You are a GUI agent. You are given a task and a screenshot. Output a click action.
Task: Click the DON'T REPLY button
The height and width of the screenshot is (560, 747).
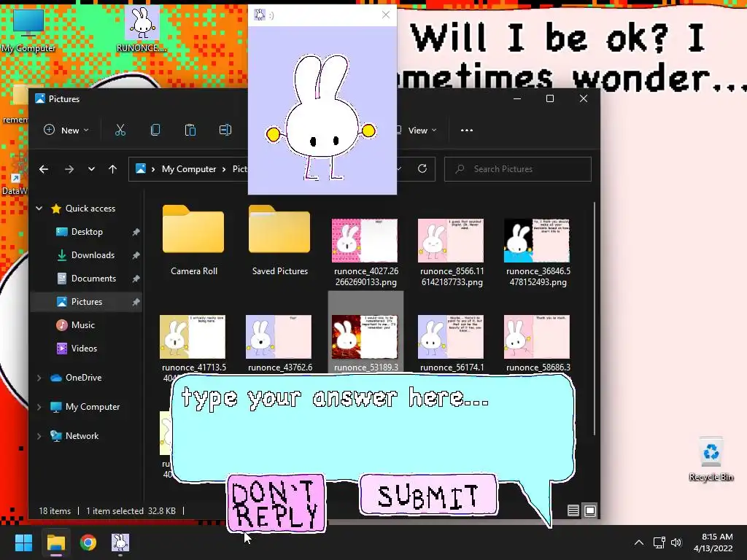coord(276,503)
